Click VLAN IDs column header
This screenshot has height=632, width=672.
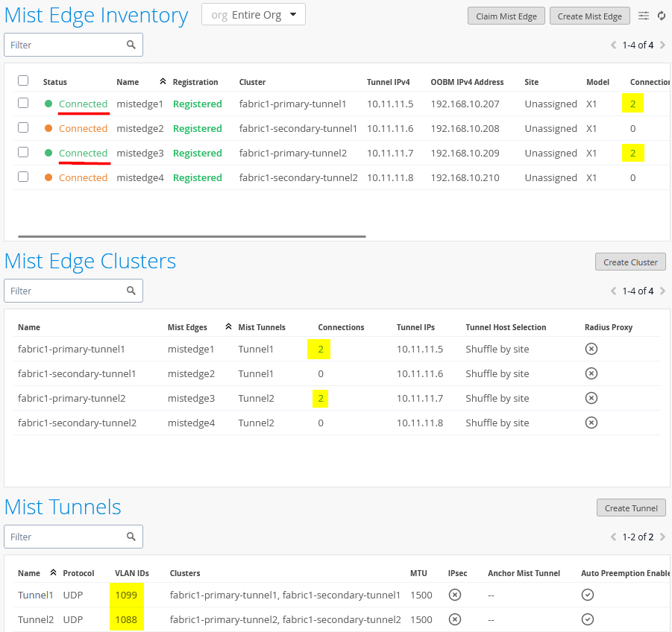132,573
